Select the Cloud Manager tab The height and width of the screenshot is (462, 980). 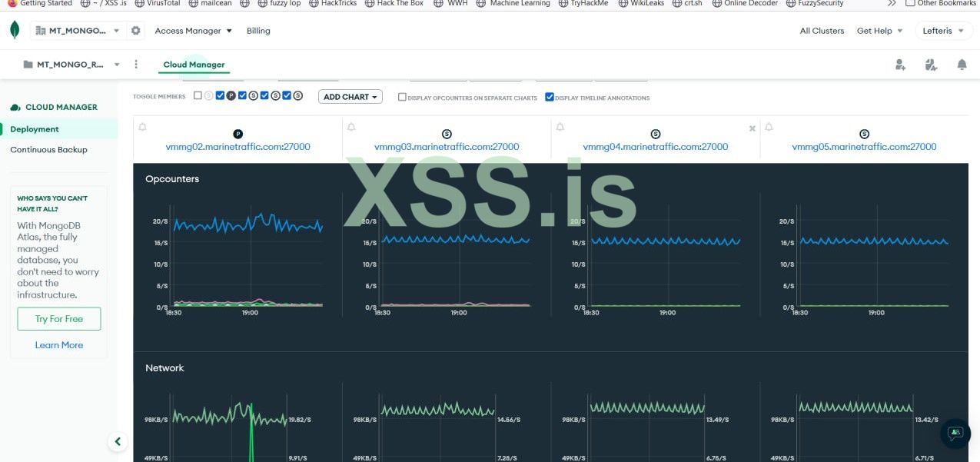(x=194, y=65)
